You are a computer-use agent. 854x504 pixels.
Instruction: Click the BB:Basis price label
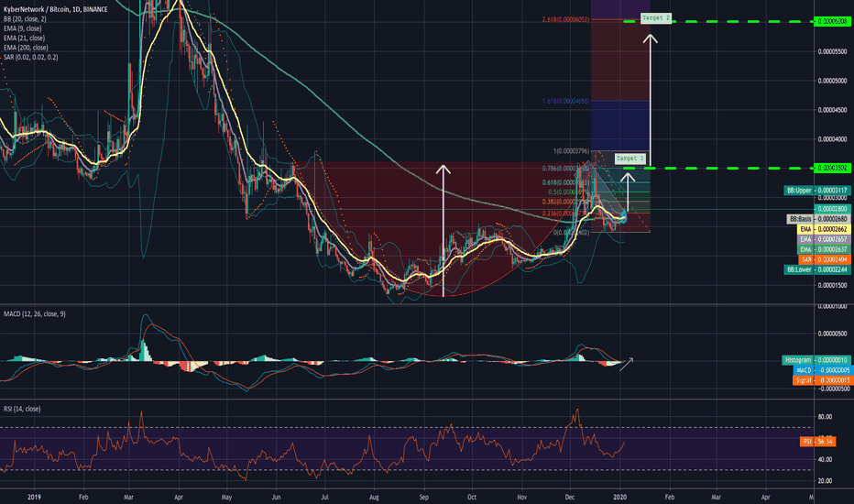point(818,219)
